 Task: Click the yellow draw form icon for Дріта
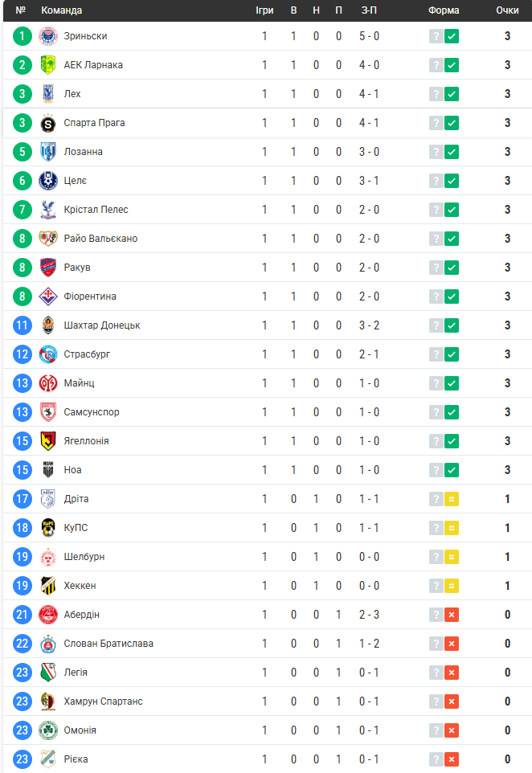click(x=452, y=499)
